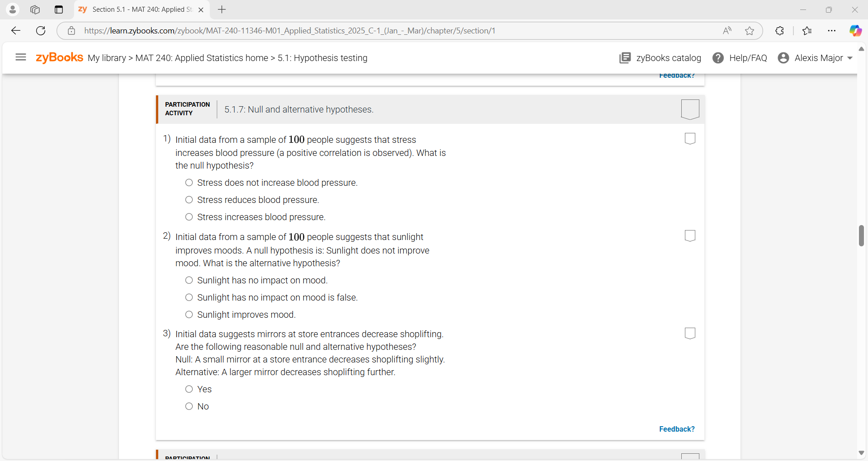Click the Feedback? link below question 3
The width and height of the screenshot is (868, 461).
(x=677, y=429)
